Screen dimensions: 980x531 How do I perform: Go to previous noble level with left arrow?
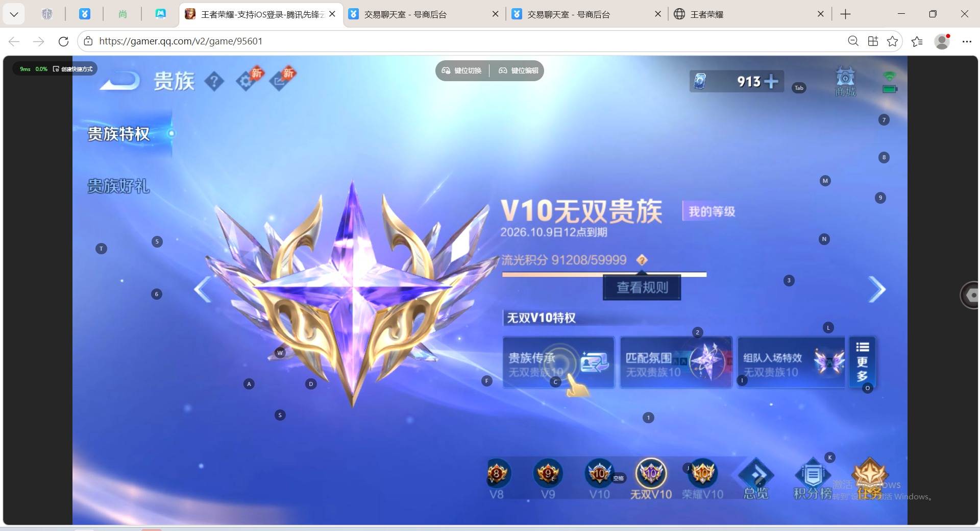pyautogui.click(x=203, y=289)
